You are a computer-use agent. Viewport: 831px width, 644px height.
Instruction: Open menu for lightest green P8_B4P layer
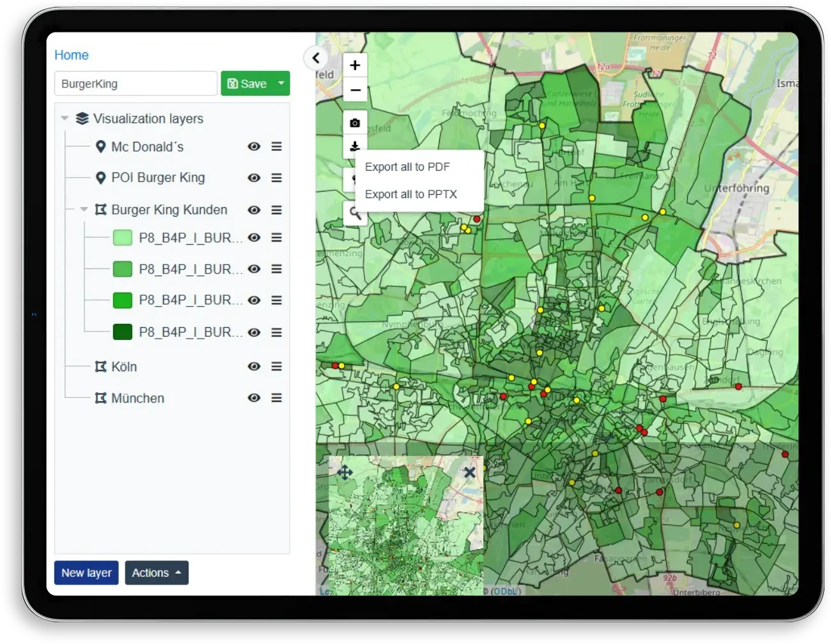coord(276,237)
